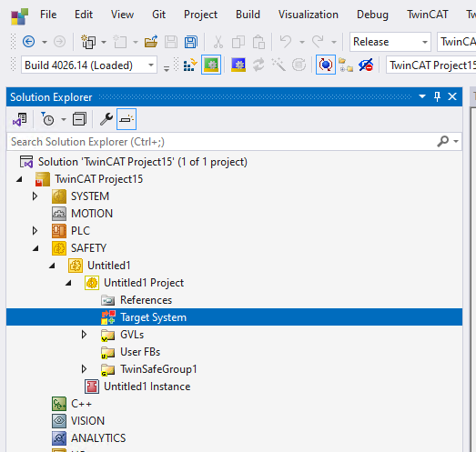Click the Paste clipboard icon

point(258,42)
